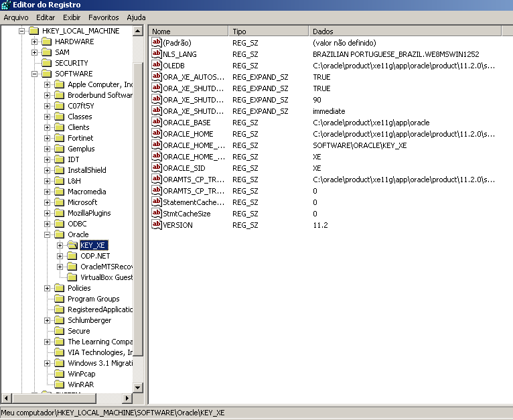Click the tree's vertical scrollbar down arrow
This screenshot has width=513, height=420.
(x=138, y=387)
